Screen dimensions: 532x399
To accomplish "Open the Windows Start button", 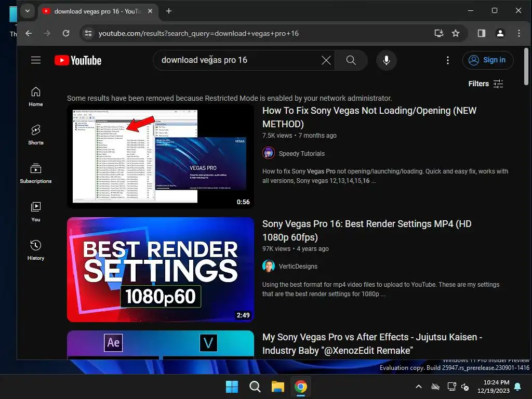I will pyautogui.click(x=232, y=387).
